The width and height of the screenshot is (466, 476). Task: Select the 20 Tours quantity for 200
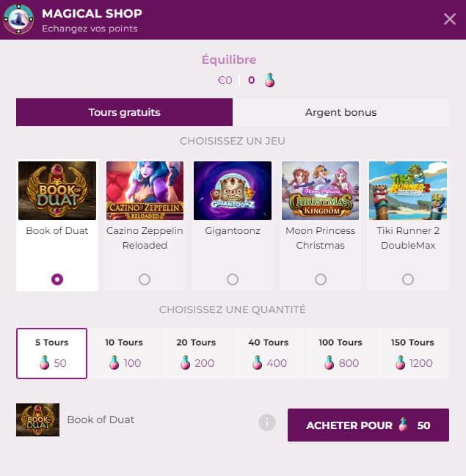pos(197,353)
